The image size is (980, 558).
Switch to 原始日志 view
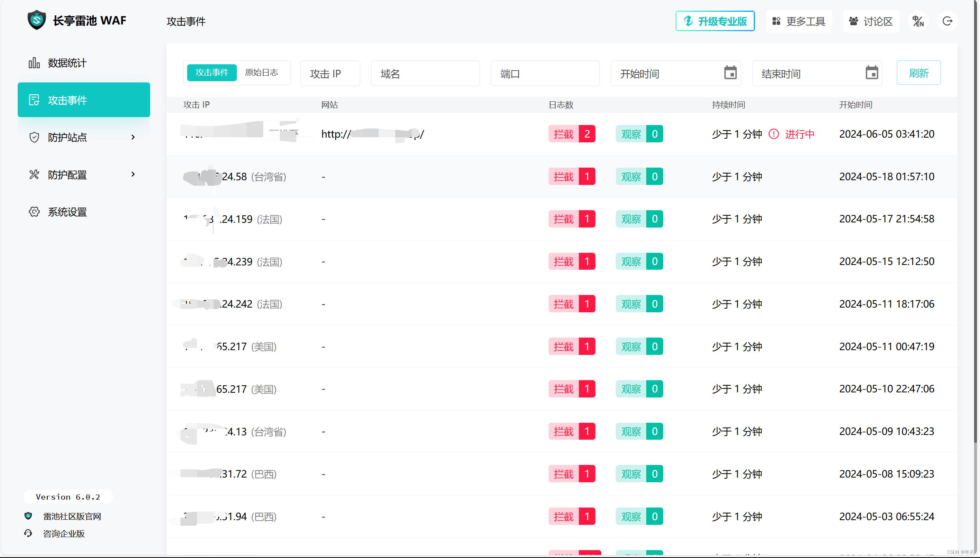coord(262,73)
